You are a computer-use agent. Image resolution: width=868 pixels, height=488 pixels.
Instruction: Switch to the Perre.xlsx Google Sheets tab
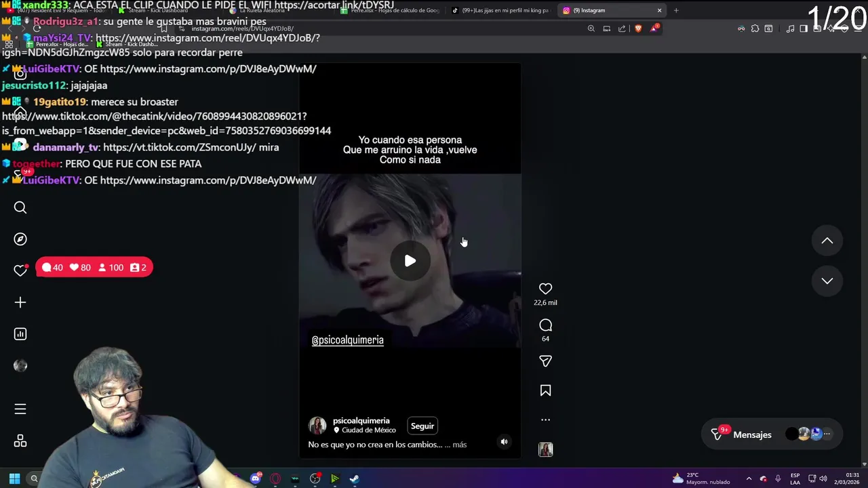click(x=390, y=10)
